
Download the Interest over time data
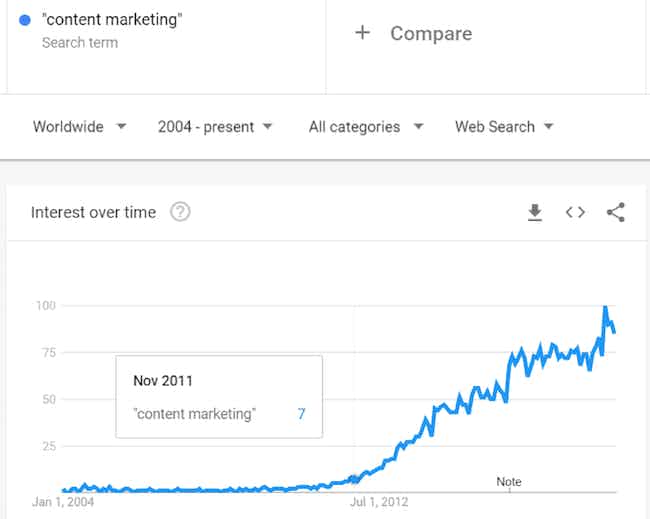[535, 212]
